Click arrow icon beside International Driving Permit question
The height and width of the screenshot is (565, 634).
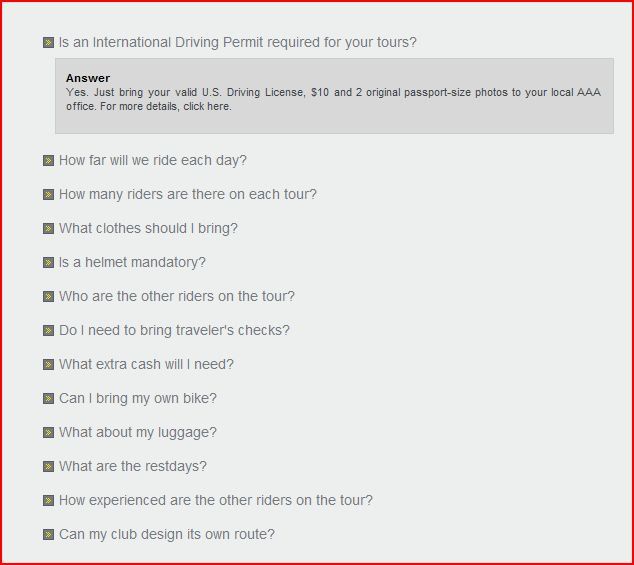[x=48, y=43]
